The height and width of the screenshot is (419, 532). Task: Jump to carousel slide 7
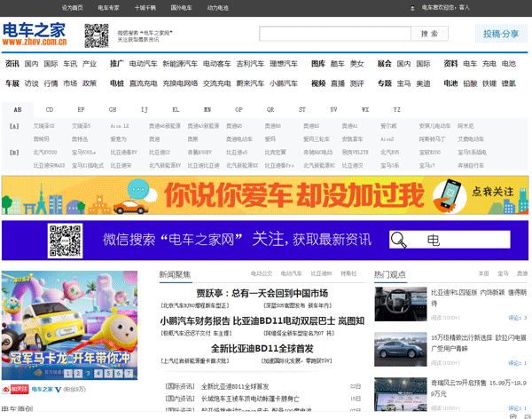(129, 374)
